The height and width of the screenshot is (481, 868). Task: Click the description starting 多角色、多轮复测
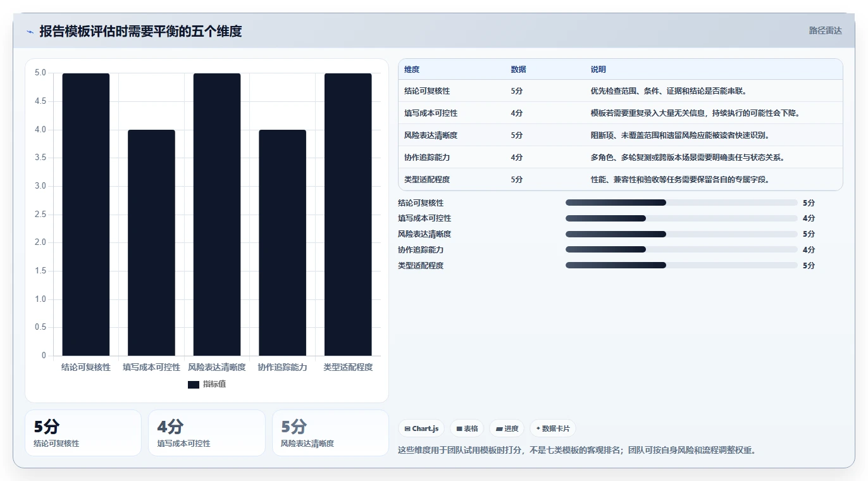pyautogui.click(x=688, y=158)
